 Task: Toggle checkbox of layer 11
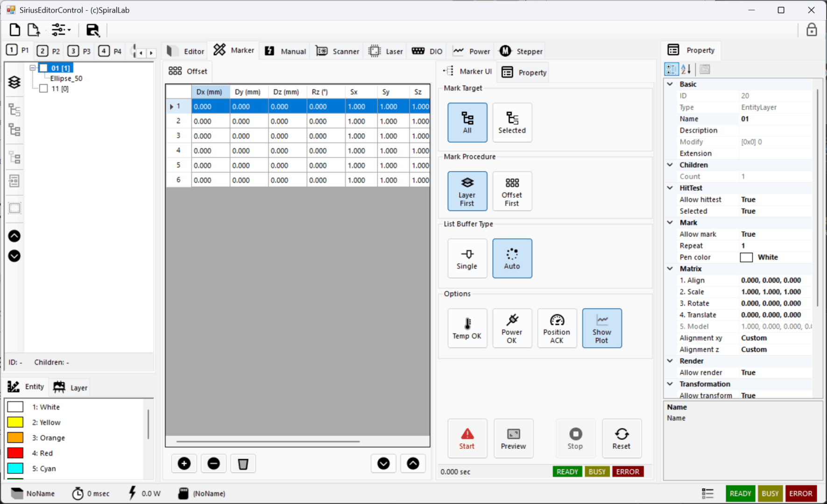coord(43,89)
